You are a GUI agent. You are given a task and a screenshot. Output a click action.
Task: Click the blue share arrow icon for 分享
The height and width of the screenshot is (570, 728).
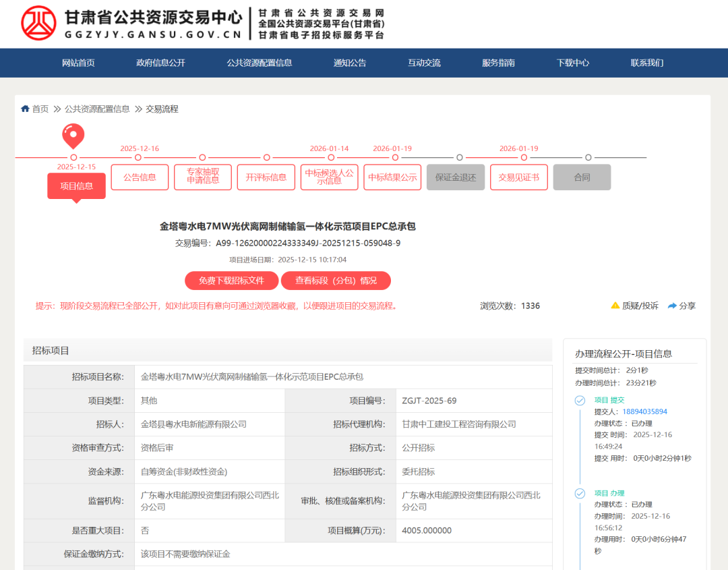(x=670, y=306)
